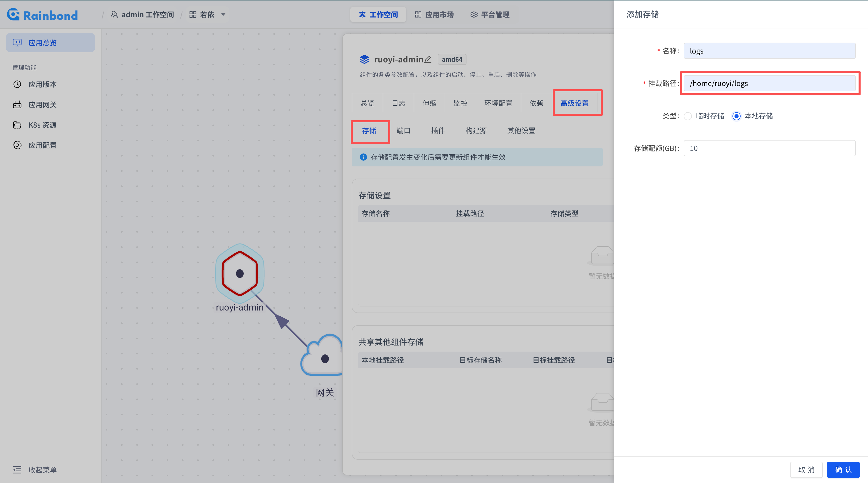Select the ruoyi-admin hexagon node
Viewport: 868px width, 483px height.
tap(240, 273)
